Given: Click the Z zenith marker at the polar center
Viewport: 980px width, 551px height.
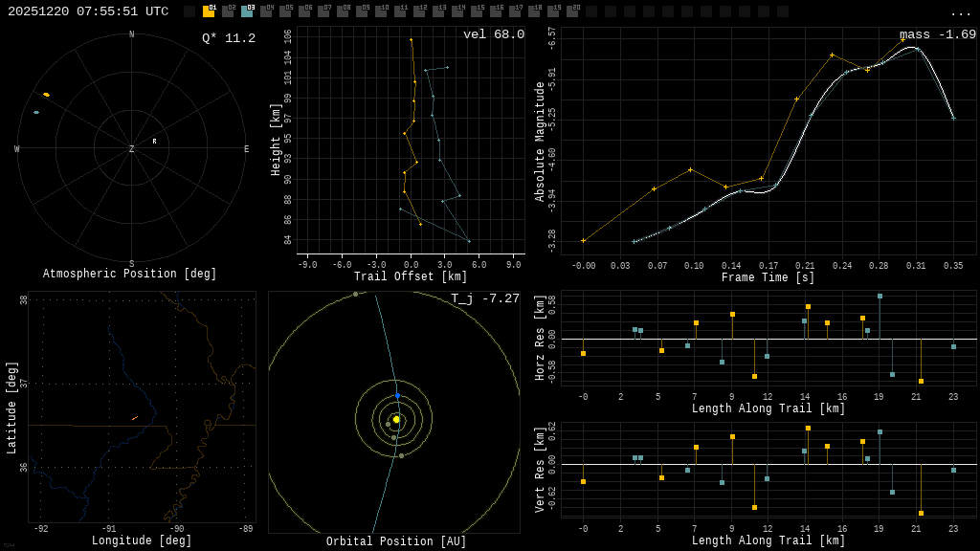Looking at the screenshot, I should pos(132,149).
